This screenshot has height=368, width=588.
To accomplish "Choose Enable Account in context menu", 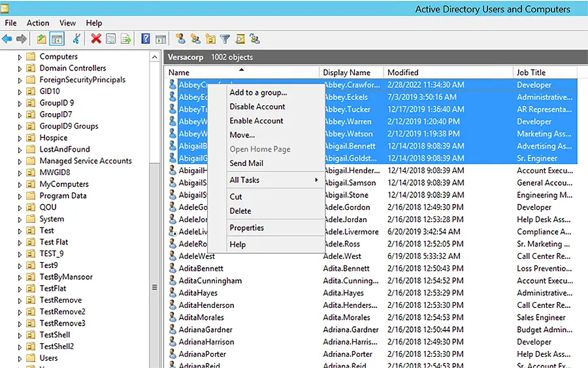I will pos(256,121).
